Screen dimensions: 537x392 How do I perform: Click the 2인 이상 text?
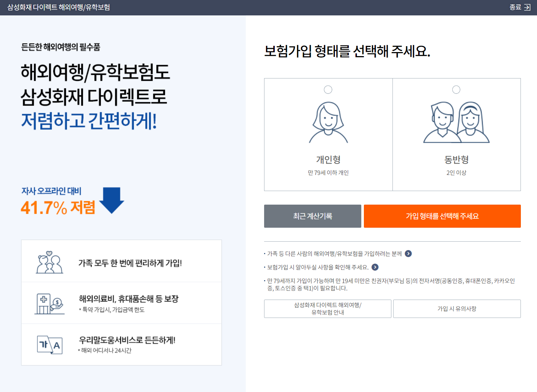pyautogui.click(x=456, y=173)
